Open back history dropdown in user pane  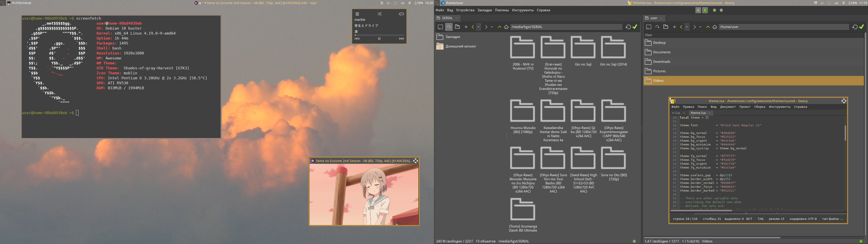click(x=687, y=27)
